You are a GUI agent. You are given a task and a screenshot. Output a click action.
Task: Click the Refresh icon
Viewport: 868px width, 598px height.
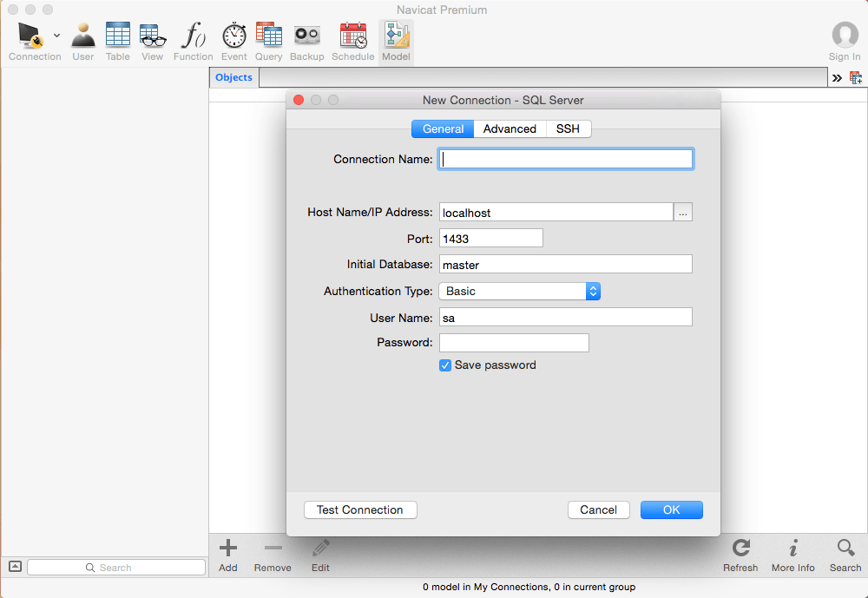coord(740,549)
